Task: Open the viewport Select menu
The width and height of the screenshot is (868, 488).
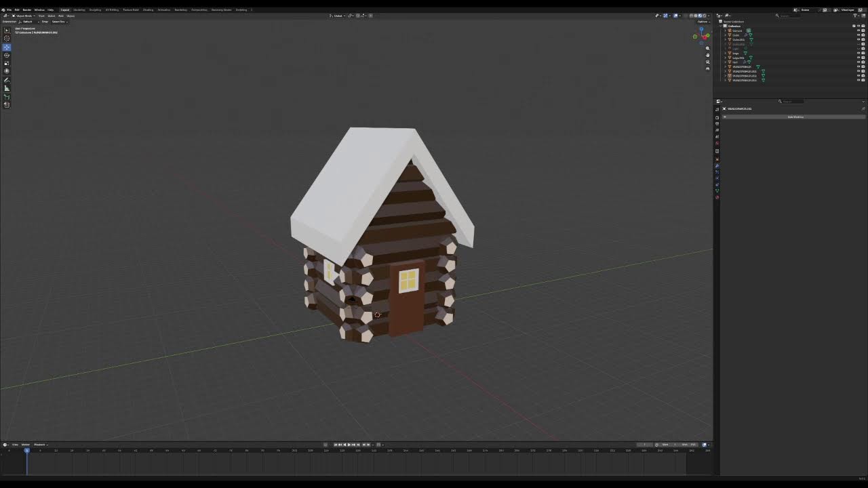Action: point(52,16)
